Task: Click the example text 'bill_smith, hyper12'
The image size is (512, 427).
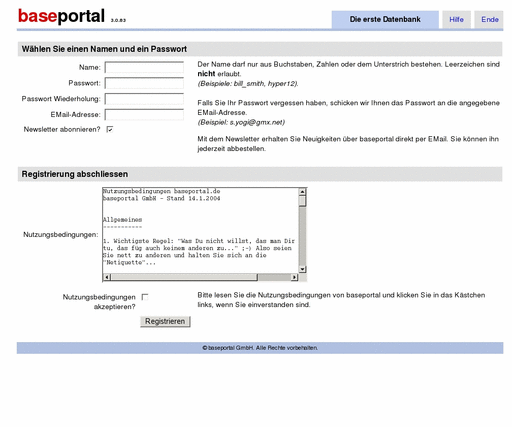Action: 265,83
